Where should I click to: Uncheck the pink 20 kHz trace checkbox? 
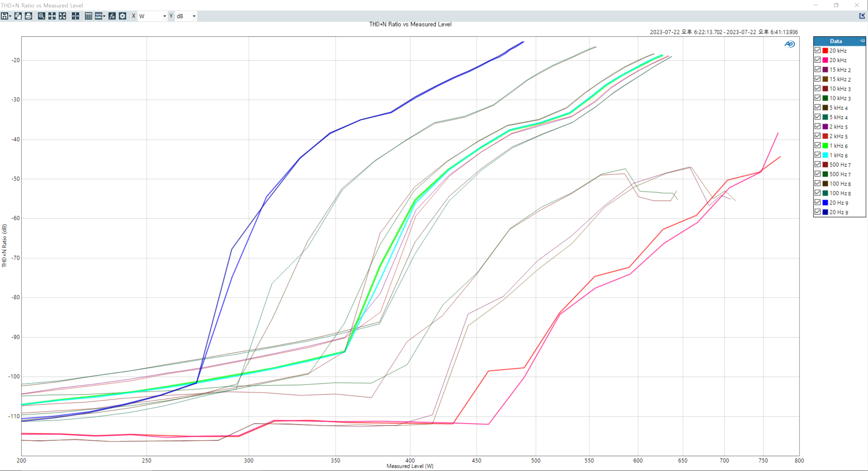pos(817,60)
